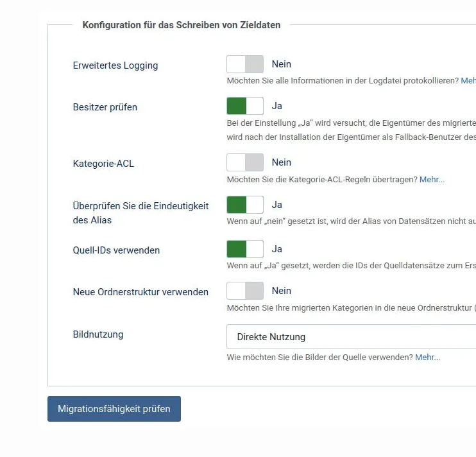This screenshot has width=476, height=457.
Task: Click the Erweitertes Logging field label
Action: tap(115, 65)
